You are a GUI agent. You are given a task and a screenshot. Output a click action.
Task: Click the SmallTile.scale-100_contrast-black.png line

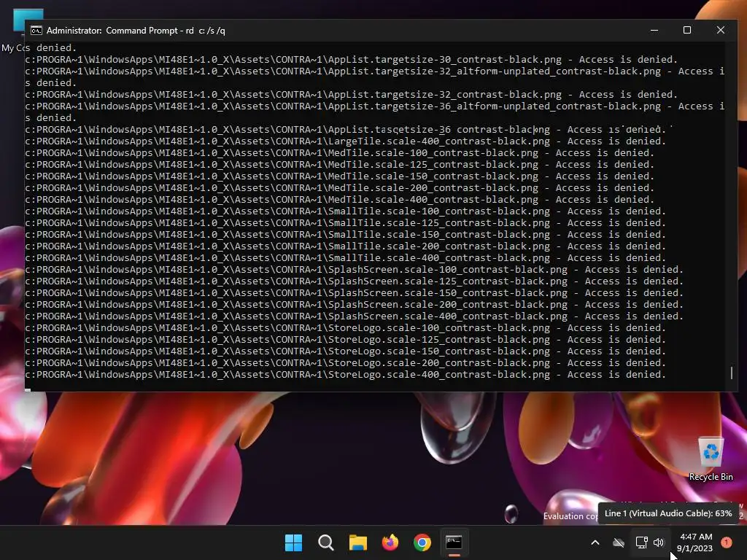click(345, 211)
